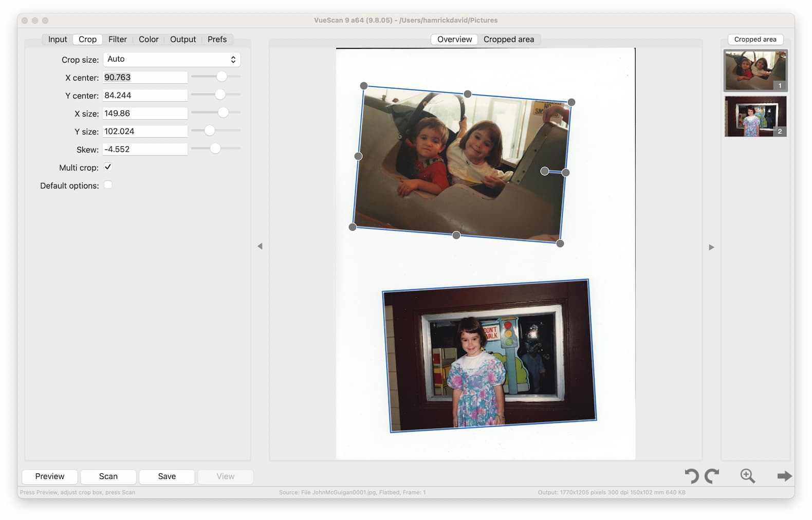Screen dimensions: 812x520
Task: Click the bottom-right crop corner handle
Action: click(560, 244)
